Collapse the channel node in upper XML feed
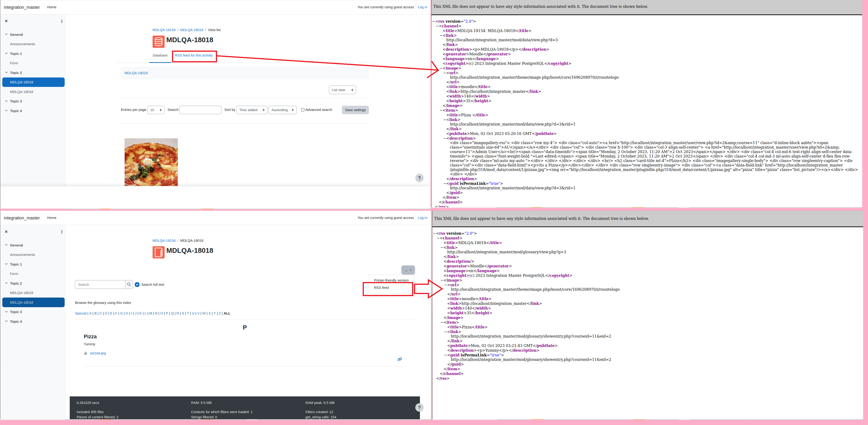 click(437, 26)
